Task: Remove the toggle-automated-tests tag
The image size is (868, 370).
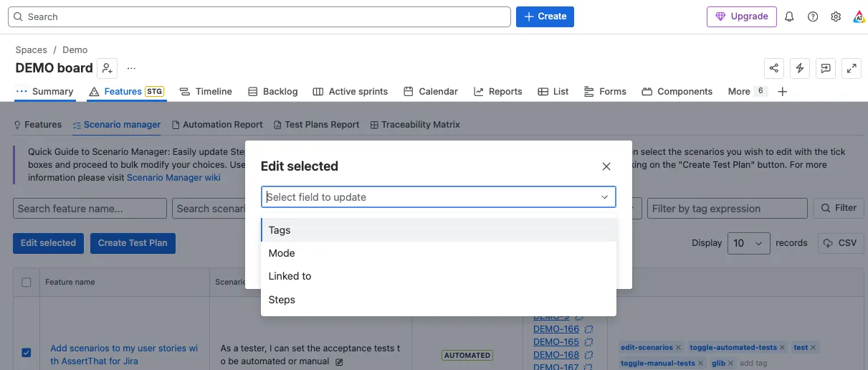Action: click(x=782, y=347)
